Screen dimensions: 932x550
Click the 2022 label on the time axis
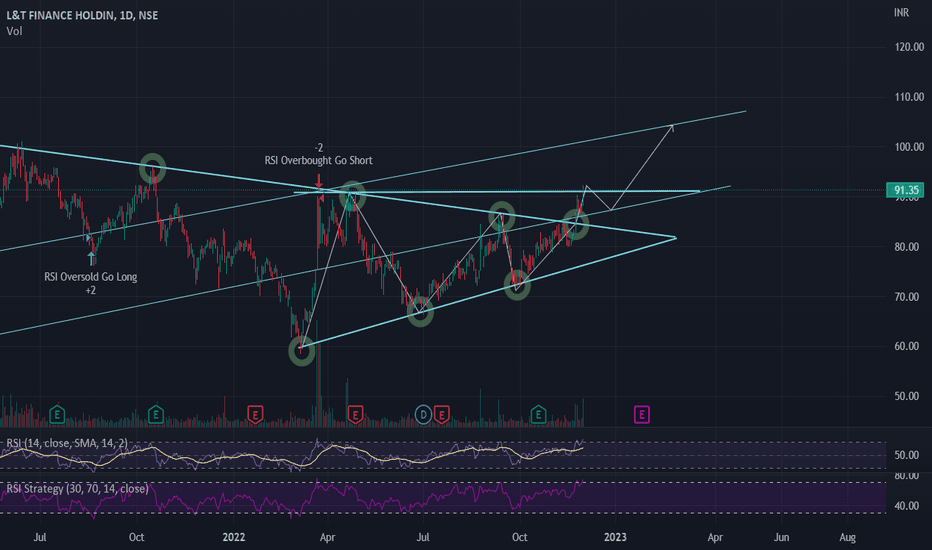tap(234, 538)
